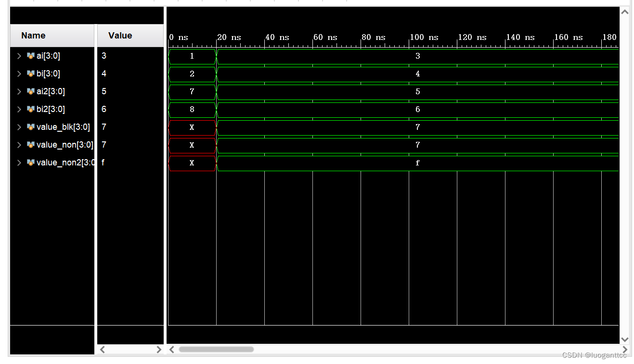Click value 6 of bi2[3:0]

[x=104, y=109]
